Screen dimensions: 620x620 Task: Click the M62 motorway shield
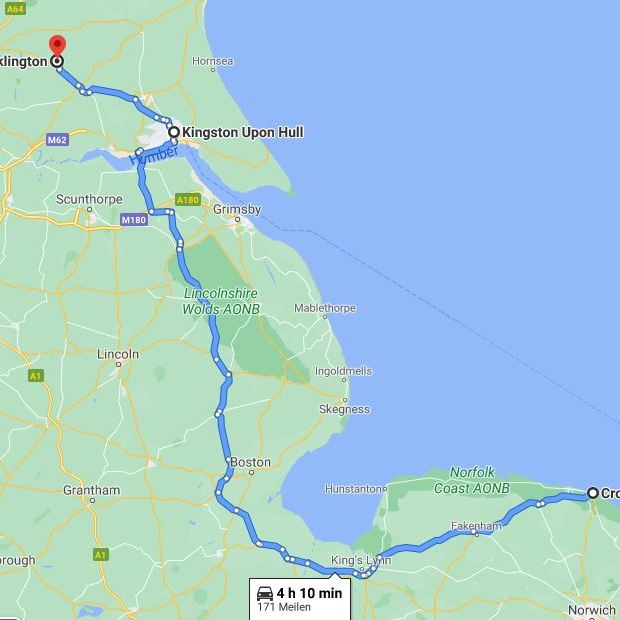(57, 140)
